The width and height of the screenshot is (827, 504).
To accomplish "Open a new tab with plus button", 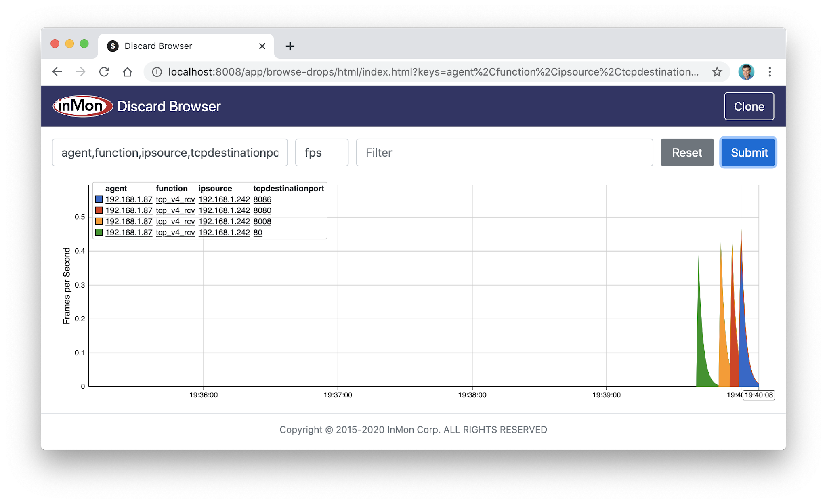I will pos(290,46).
